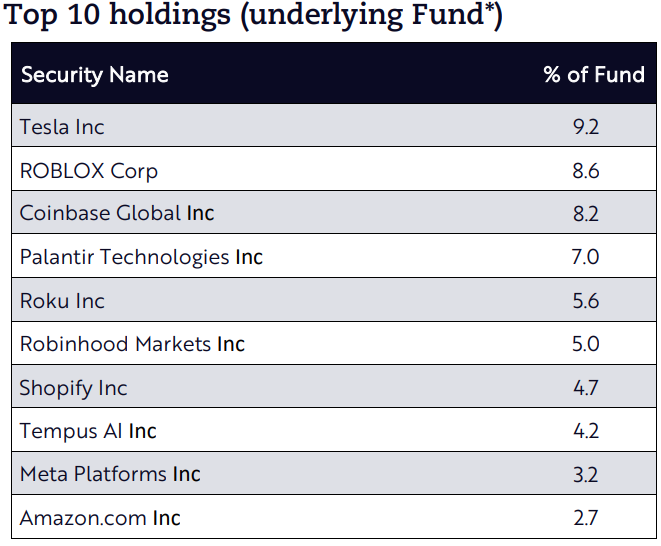
Task: Click the Top 10 holdings title
Action: click(251, 17)
